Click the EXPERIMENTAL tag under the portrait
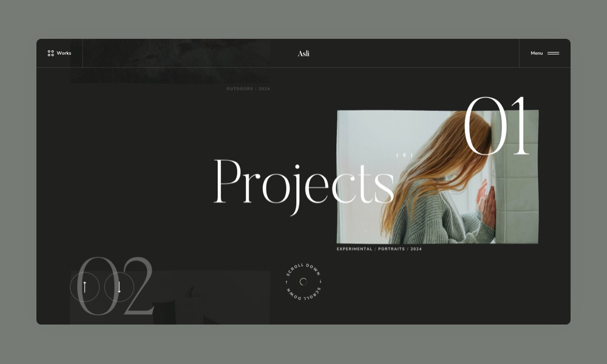 [x=354, y=249]
